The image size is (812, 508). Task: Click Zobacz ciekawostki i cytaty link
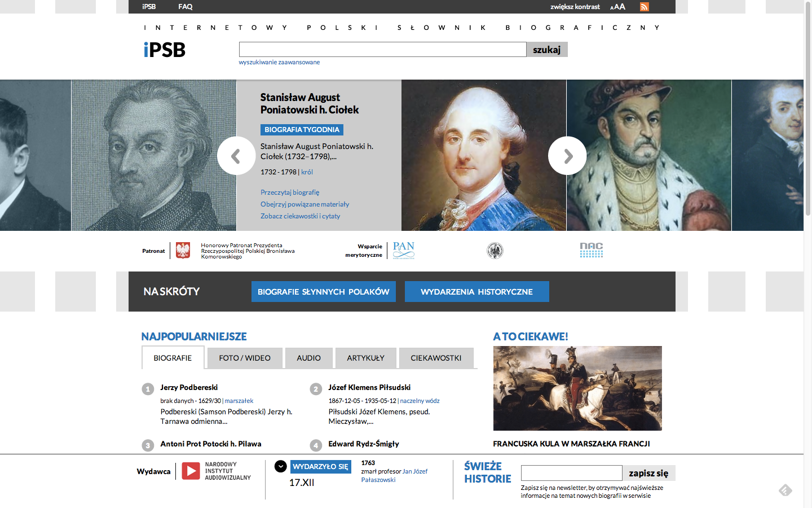pyautogui.click(x=300, y=216)
